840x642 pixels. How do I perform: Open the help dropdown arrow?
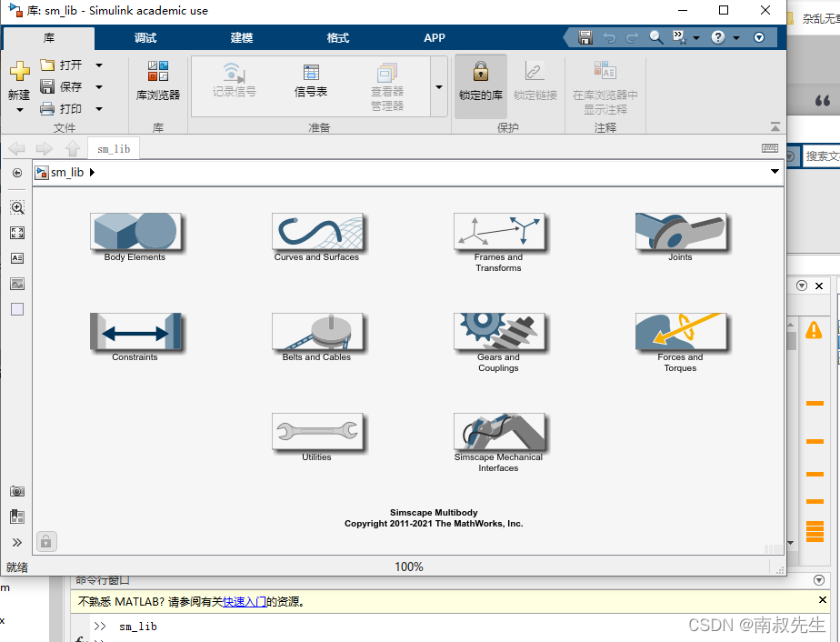tap(736, 37)
